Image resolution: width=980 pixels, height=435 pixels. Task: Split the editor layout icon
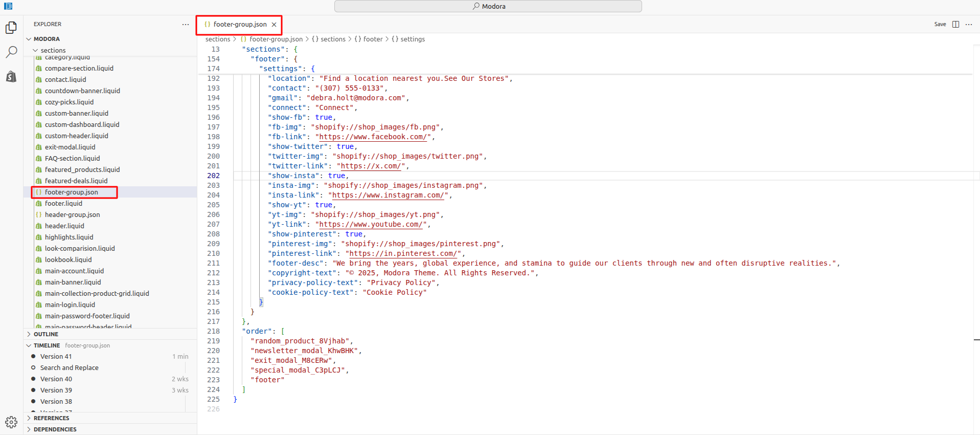click(955, 25)
